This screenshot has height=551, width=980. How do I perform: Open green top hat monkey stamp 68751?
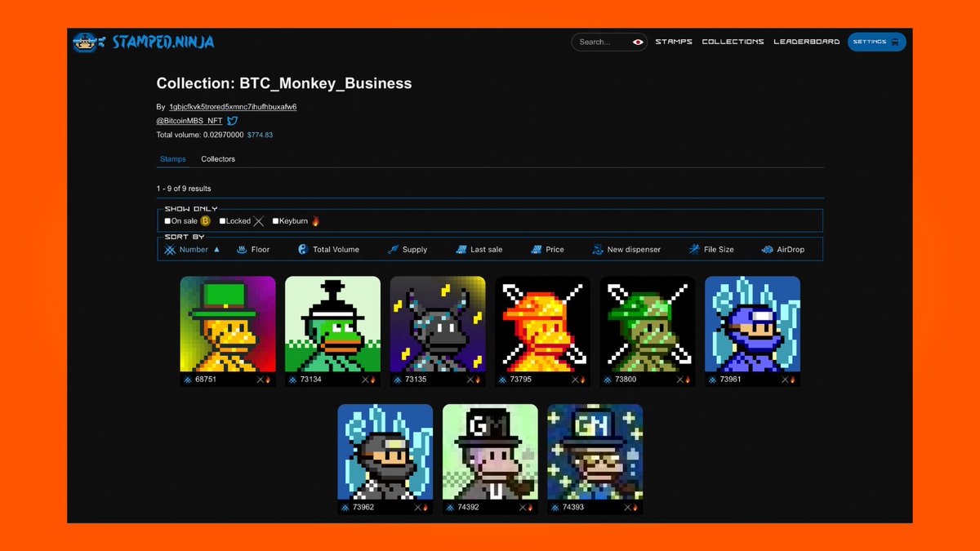(228, 324)
